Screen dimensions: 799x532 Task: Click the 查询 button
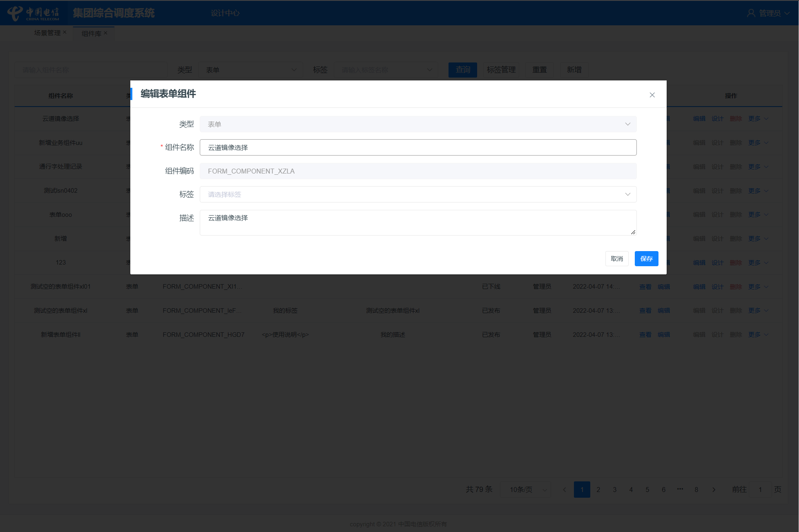click(x=463, y=70)
